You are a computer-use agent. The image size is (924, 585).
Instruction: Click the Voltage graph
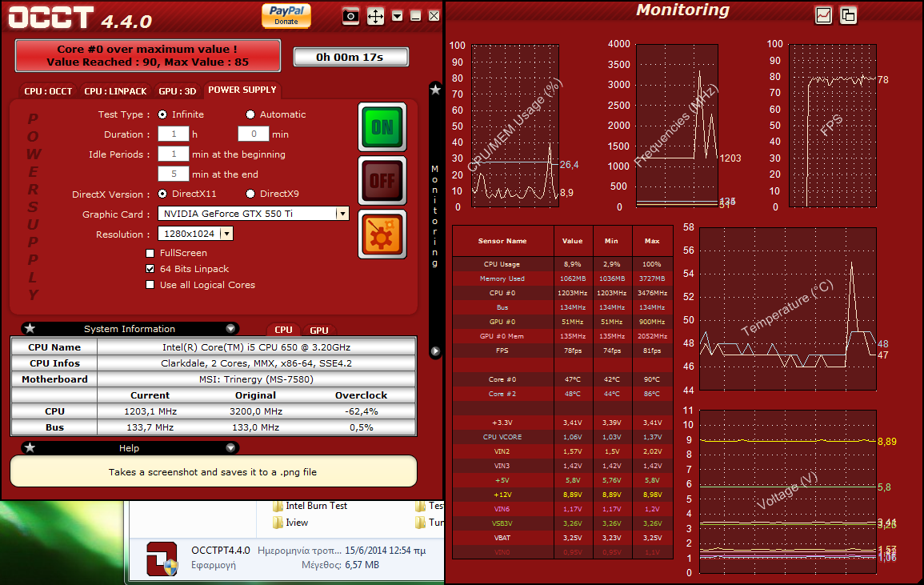(x=788, y=492)
